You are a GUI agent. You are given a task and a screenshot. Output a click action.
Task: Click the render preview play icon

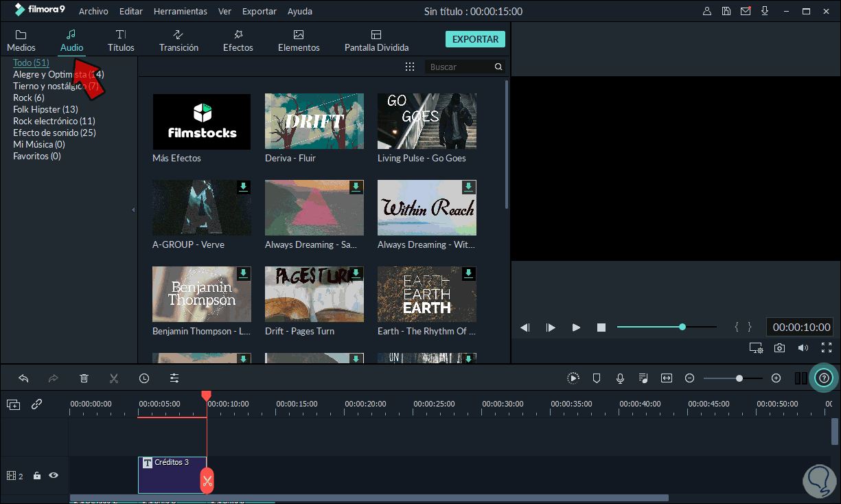tap(573, 378)
